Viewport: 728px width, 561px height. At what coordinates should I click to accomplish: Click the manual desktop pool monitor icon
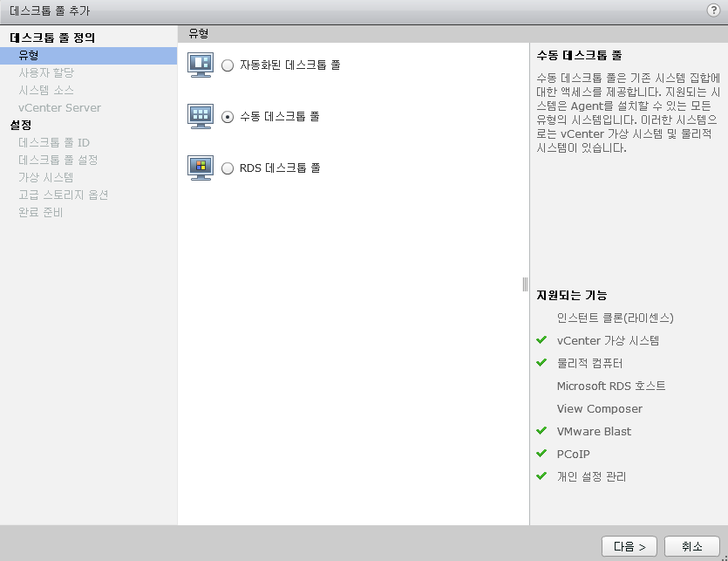tap(201, 116)
